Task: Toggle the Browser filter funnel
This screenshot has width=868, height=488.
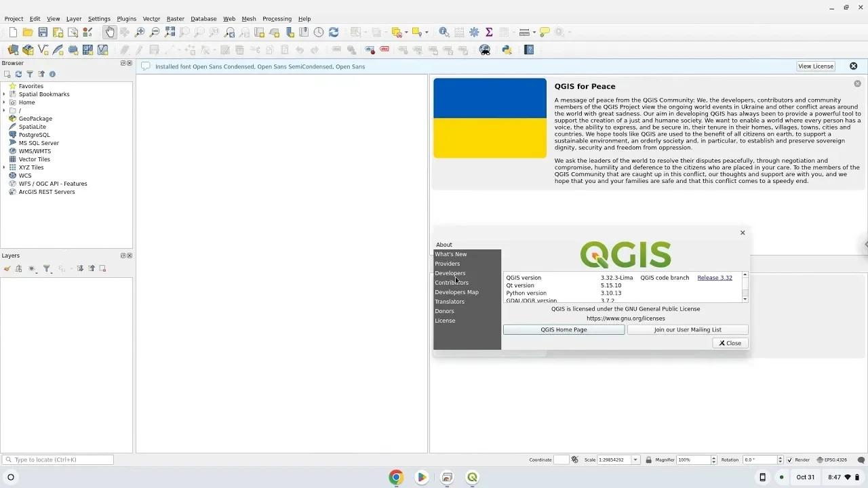Action: coord(30,74)
